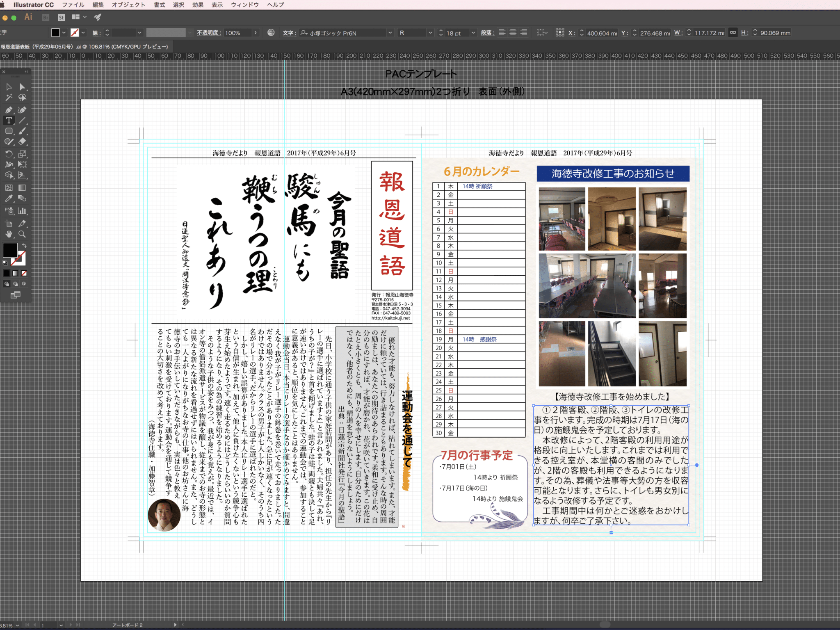
Task: Toggle constrain width and height proportions link
Action: pyautogui.click(x=733, y=33)
